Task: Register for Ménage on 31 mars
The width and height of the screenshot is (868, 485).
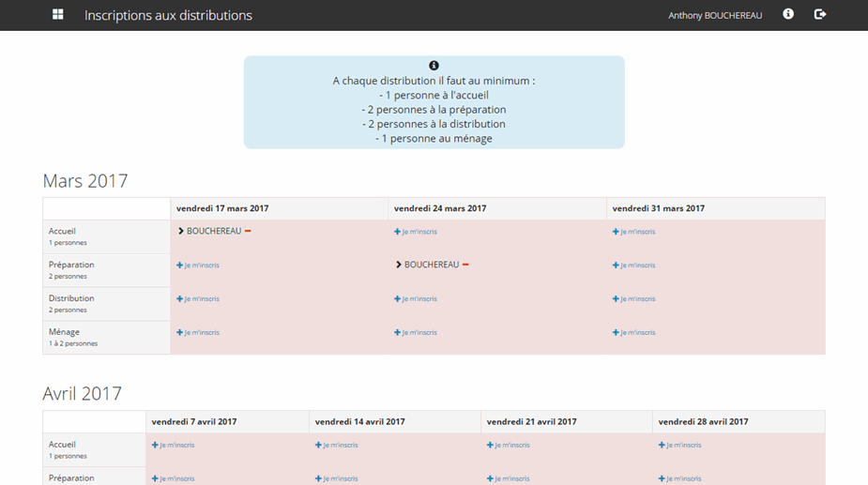Action: 634,333
